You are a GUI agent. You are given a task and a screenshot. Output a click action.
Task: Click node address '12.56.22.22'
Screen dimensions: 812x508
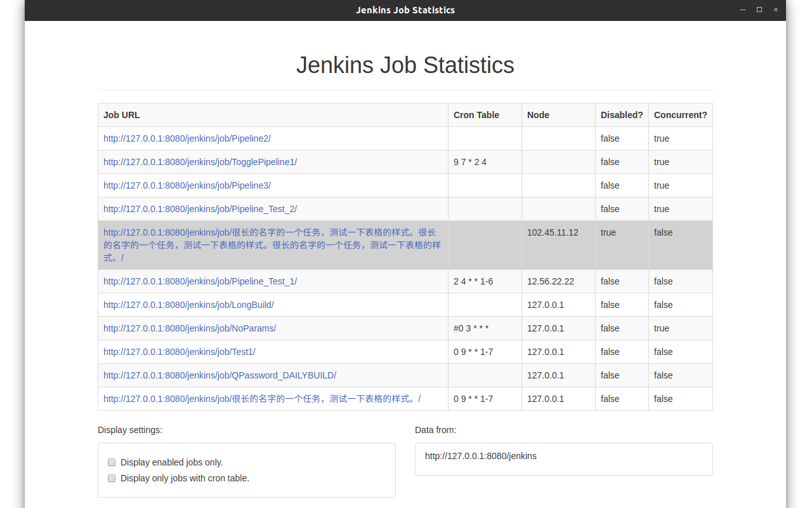[551, 281]
